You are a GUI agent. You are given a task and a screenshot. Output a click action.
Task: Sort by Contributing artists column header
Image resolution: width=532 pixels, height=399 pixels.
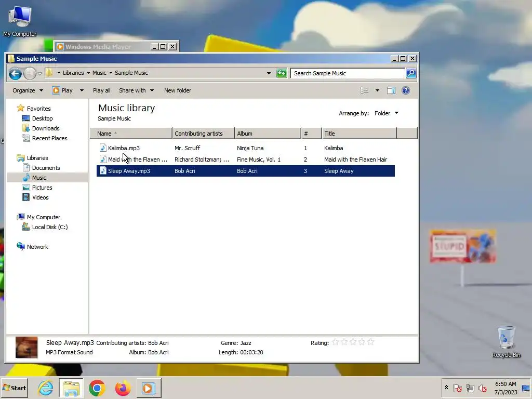pyautogui.click(x=203, y=134)
